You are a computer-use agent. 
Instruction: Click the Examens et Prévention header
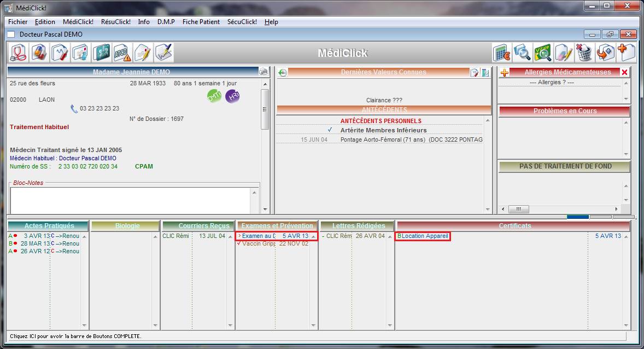[277, 226]
